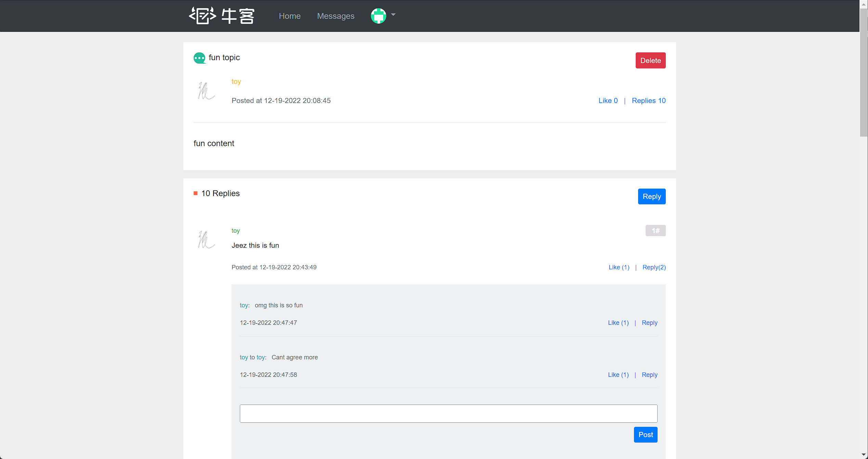Click the orange toy author name
The height and width of the screenshot is (459, 868).
tap(236, 81)
